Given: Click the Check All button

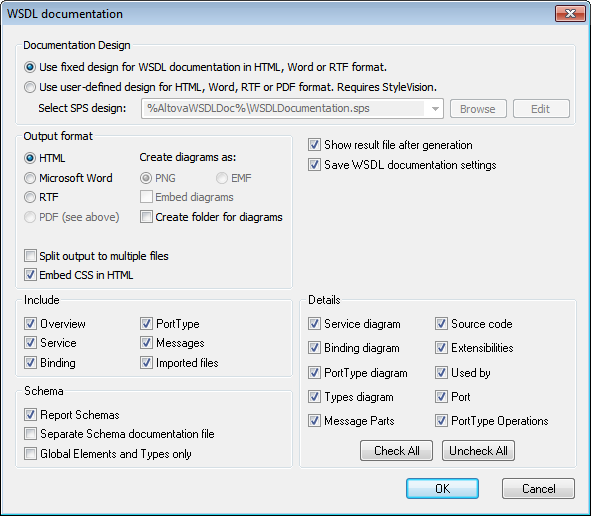Looking at the screenshot, I should (396, 450).
